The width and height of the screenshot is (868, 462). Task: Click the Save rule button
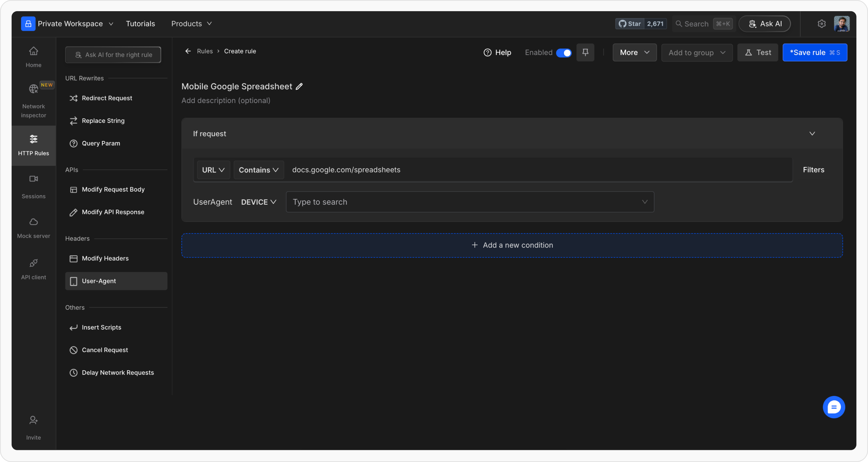[x=814, y=53]
